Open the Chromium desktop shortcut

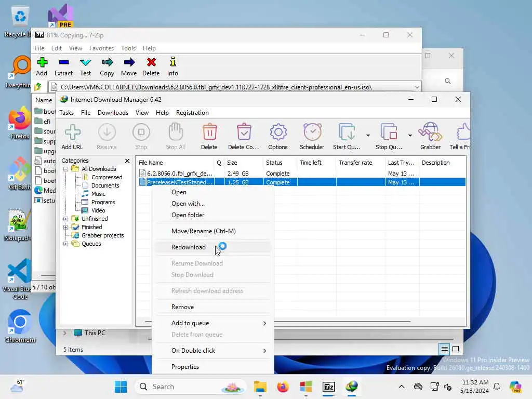(x=20, y=326)
